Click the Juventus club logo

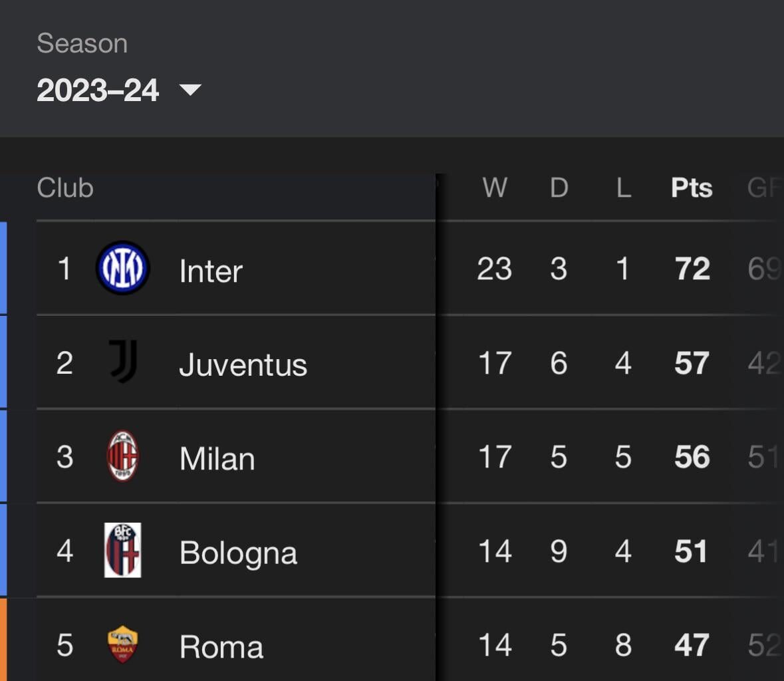click(x=123, y=362)
